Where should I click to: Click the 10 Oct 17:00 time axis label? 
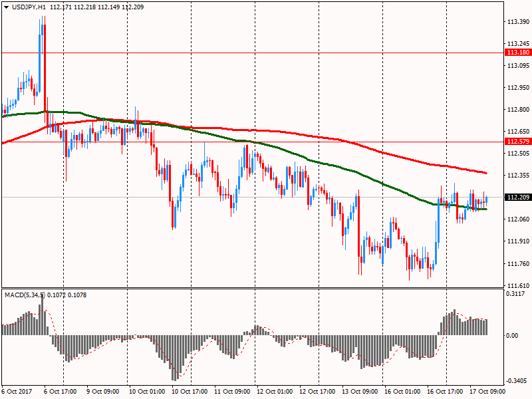(x=190, y=392)
